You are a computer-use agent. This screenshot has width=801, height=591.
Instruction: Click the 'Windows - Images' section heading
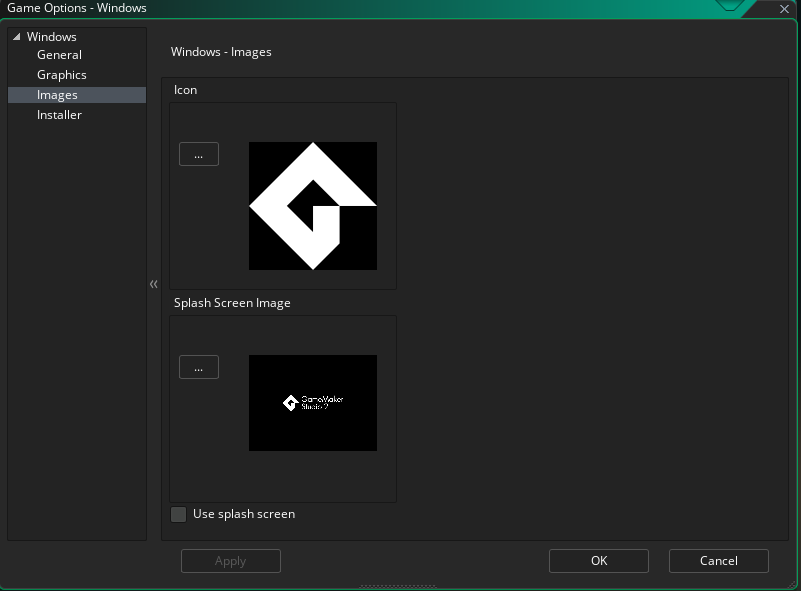(221, 52)
